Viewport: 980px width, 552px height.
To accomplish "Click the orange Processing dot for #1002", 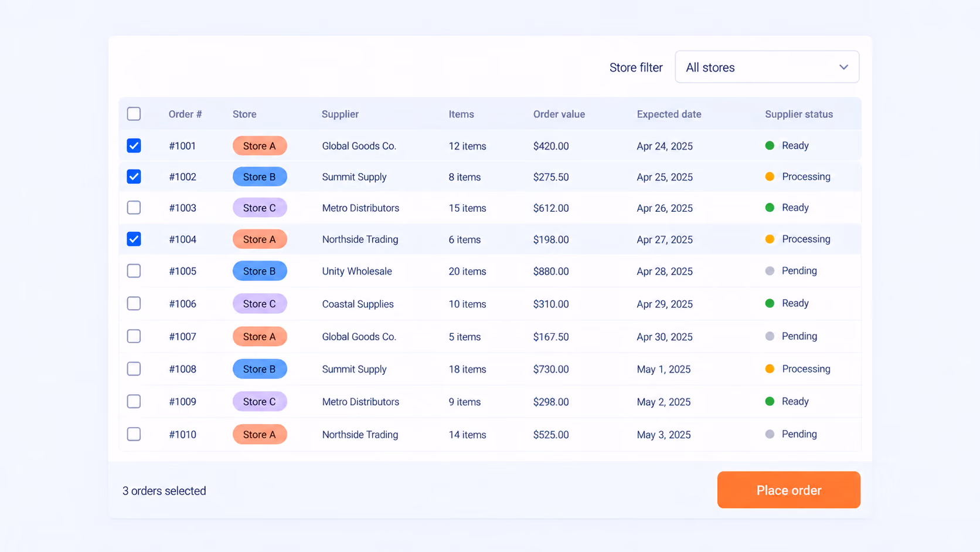I will pyautogui.click(x=770, y=177).
